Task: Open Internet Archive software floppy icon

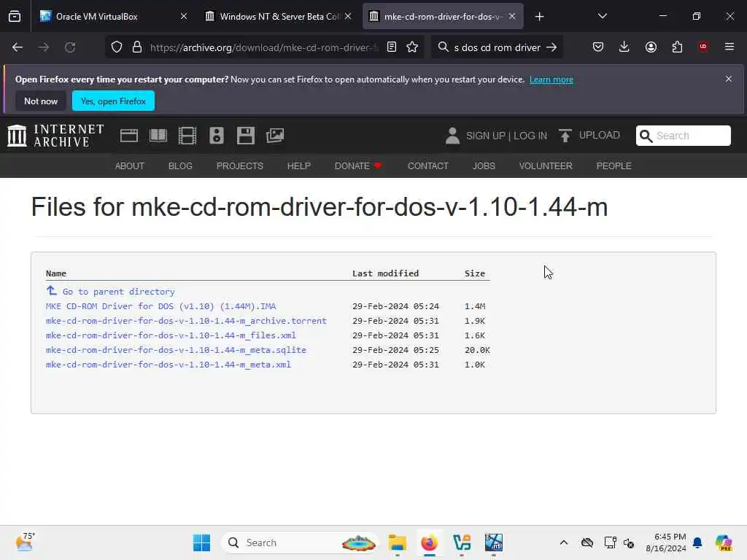Action: [x=246, y=136]
